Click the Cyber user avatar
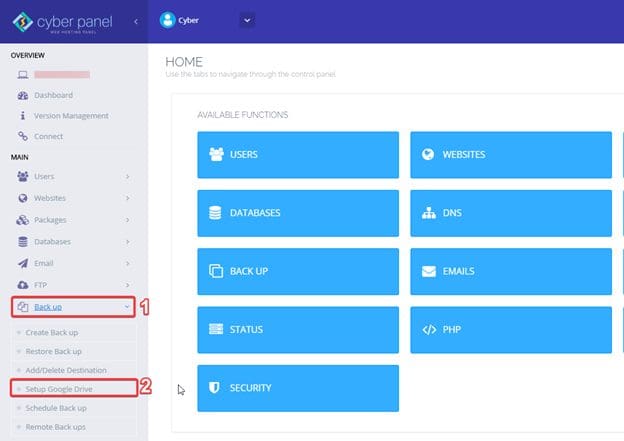624x441 pixels. click(x=168, y=19)
